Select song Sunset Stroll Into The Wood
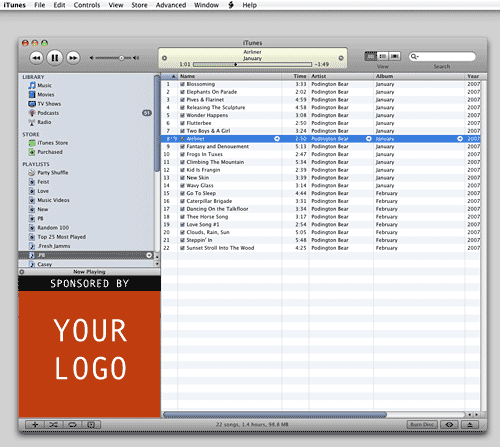 pyautogui.click(x=220, y=248)
